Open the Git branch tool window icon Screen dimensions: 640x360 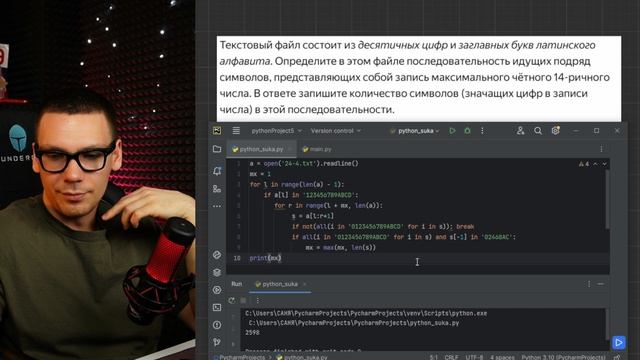[217, 342]
